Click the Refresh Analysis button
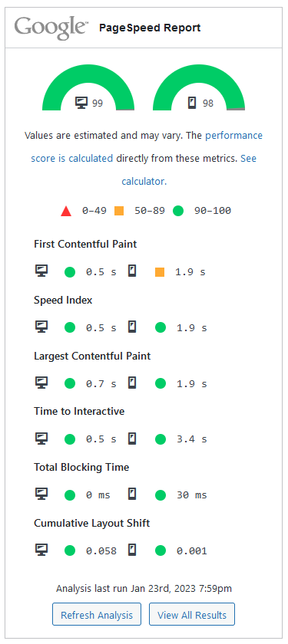 (x=97, y=615)
